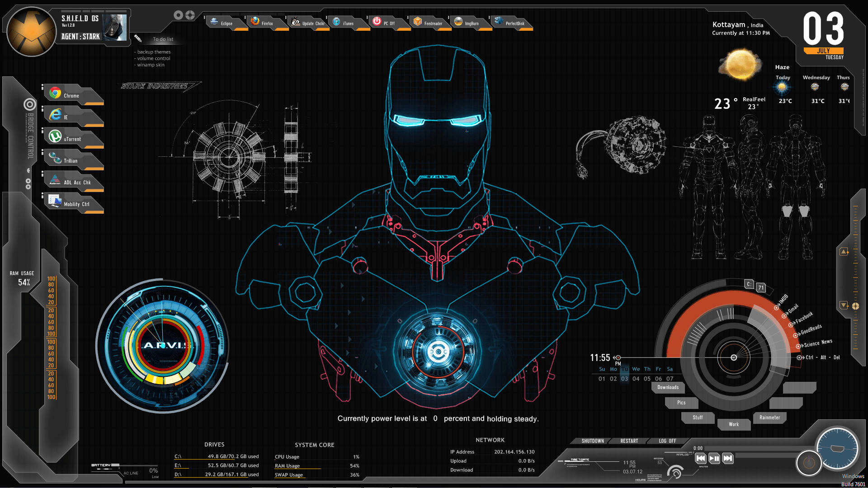Click the PC Off icon in the dock
Screen dimensions: 868x488
pyautogui.click(x=377, y=21)
